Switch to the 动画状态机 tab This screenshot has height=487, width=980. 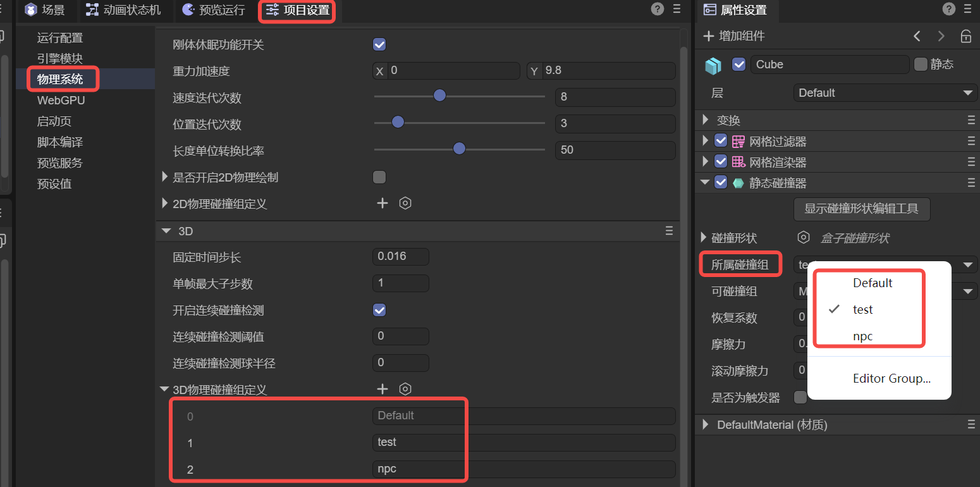coord(123,10)
